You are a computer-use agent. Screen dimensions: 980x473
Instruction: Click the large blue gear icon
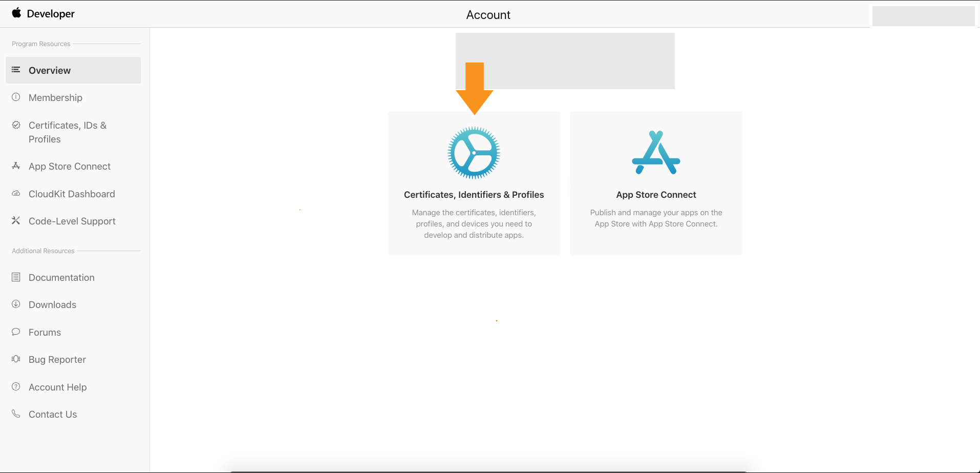click(x=474, y=153)
